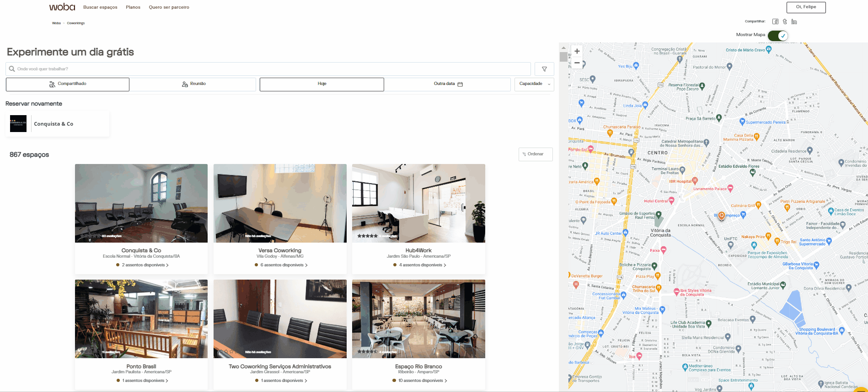Zoom in on the map
Image resolution: width=868 pixels, height=392 pixels.
(x=577, y=51)
